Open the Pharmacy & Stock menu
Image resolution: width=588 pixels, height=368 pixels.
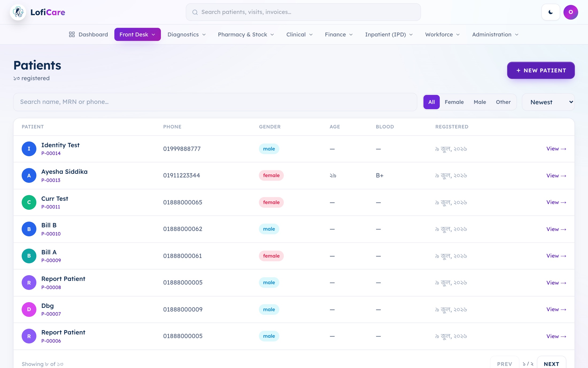pos(246,35)
